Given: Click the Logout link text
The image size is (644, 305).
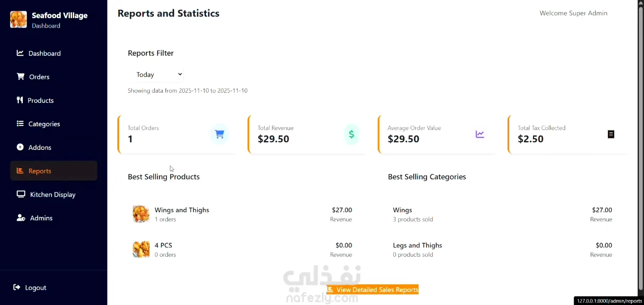Looking at the screenshot, I should (36, 288).
